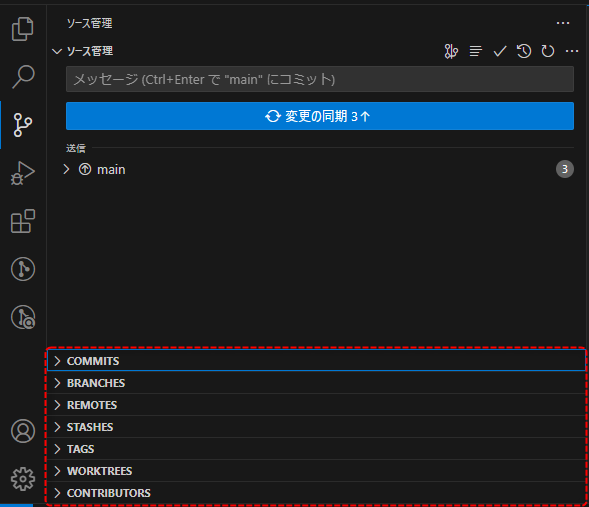Open the Extensions view icon

23,221
